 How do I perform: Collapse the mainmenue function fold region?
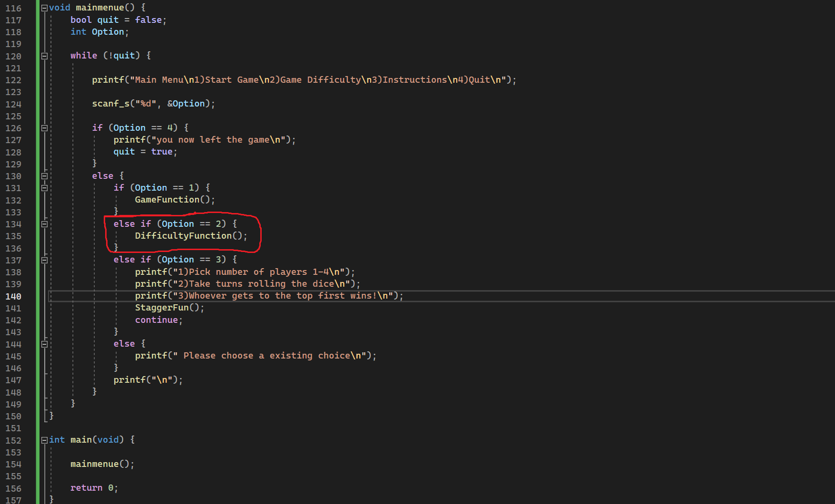(44, 8)
